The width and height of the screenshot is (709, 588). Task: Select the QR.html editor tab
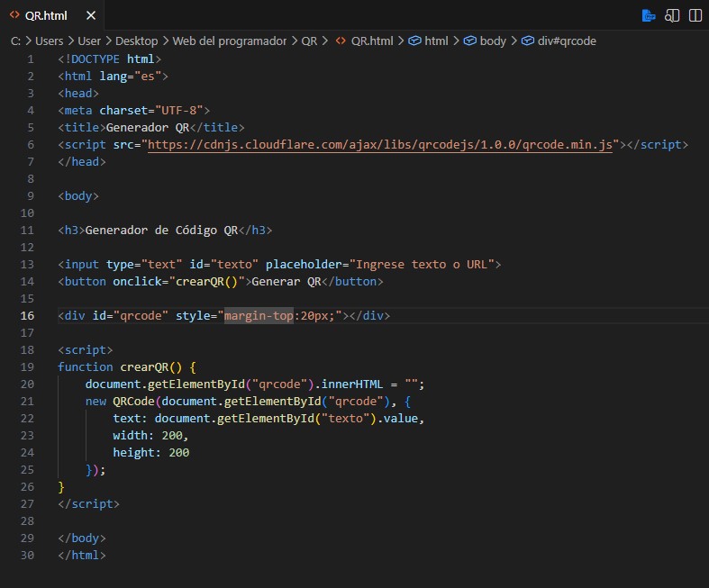click(x=52, y=16)
